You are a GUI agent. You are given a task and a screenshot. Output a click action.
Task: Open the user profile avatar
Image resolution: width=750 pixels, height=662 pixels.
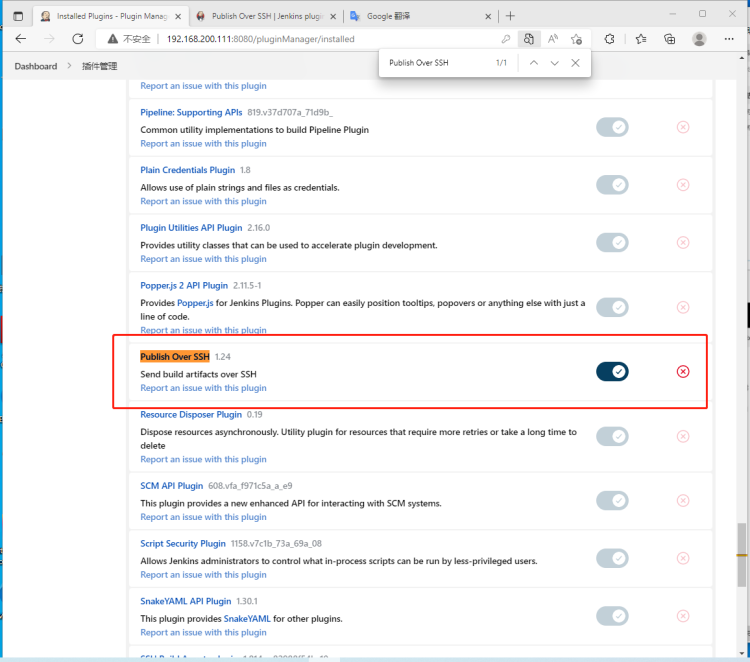tap(699, 39)
